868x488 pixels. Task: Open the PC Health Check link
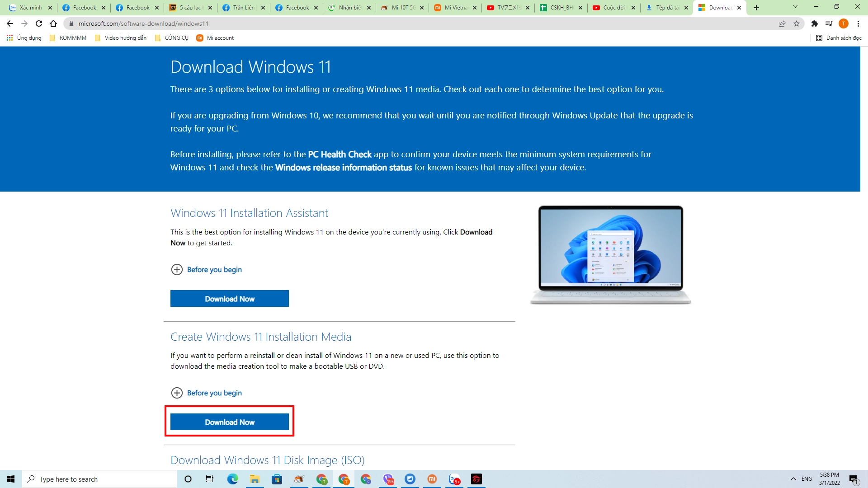coord(340,155)
